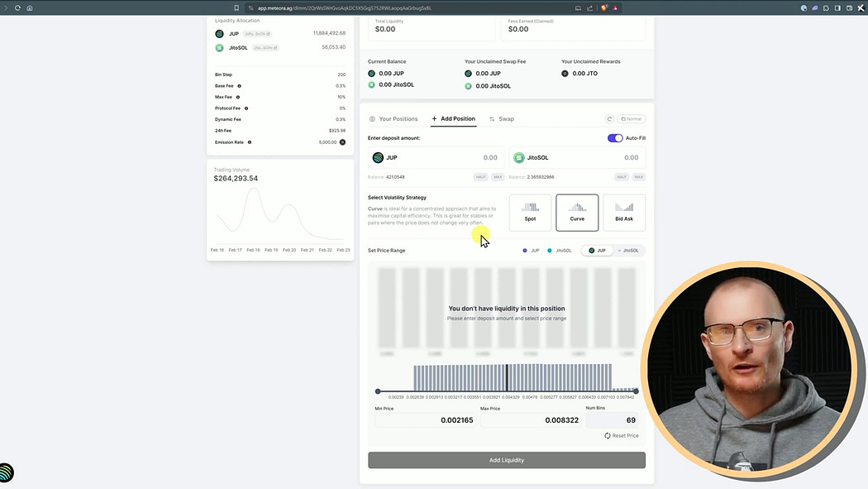Click the Trading Volume chart
The height and width of the screenshot is (489, 868).
click(x=280, y=216)
